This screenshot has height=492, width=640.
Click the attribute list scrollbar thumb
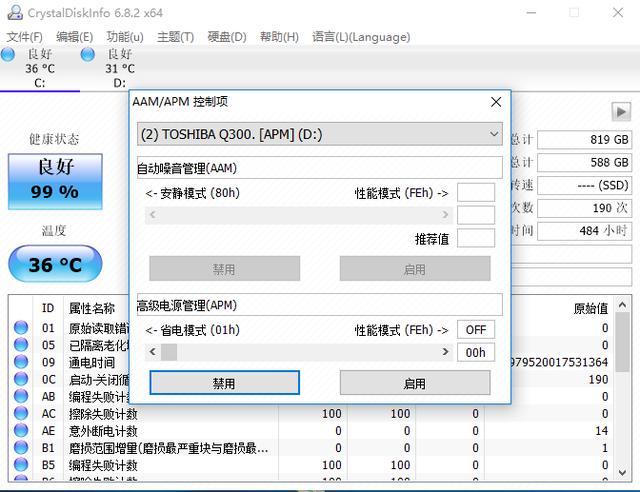tap(622, 342)
